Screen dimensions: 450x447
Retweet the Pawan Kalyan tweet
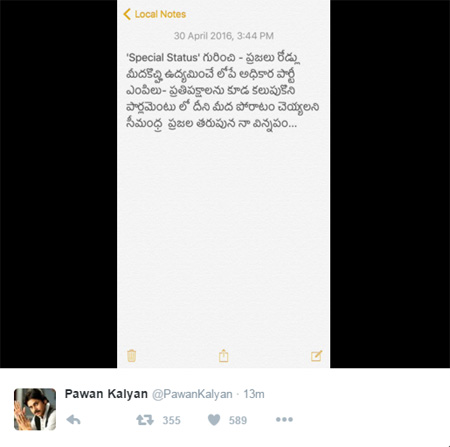click(145, 420)
